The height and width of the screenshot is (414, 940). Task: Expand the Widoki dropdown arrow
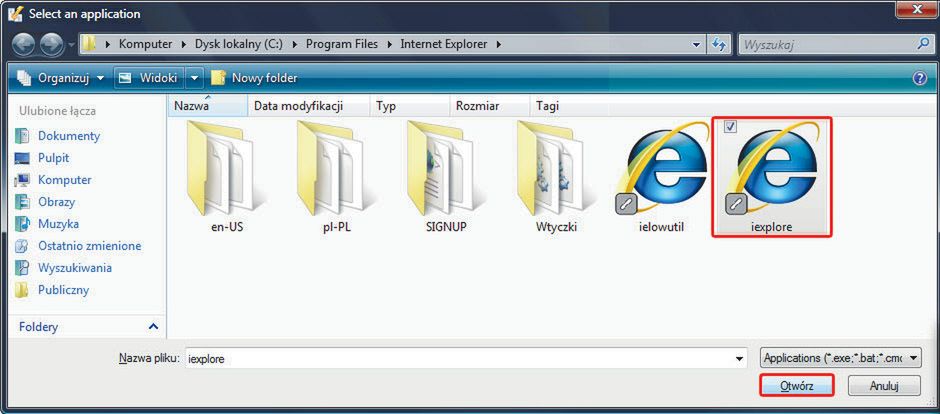point(194,78)
